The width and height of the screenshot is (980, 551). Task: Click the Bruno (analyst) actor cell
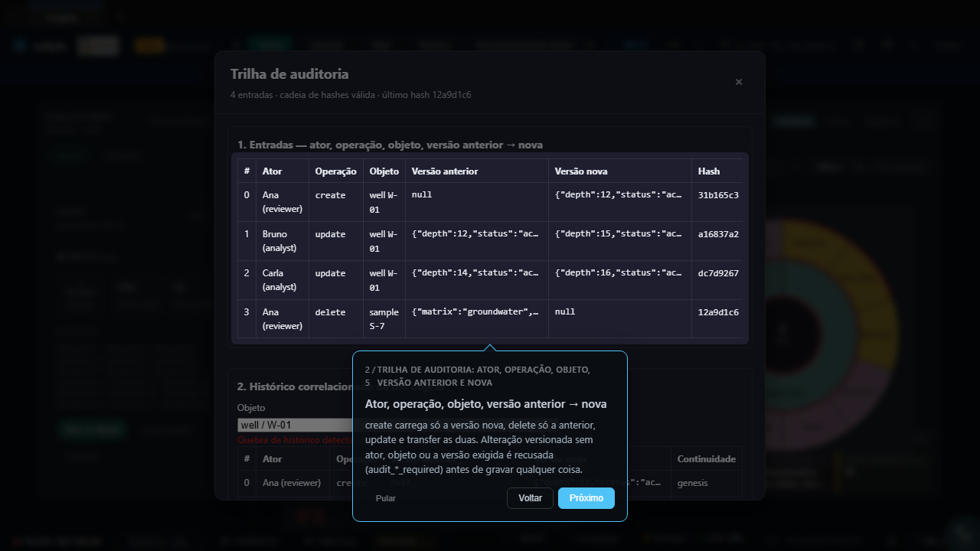[x=283, y=241]
